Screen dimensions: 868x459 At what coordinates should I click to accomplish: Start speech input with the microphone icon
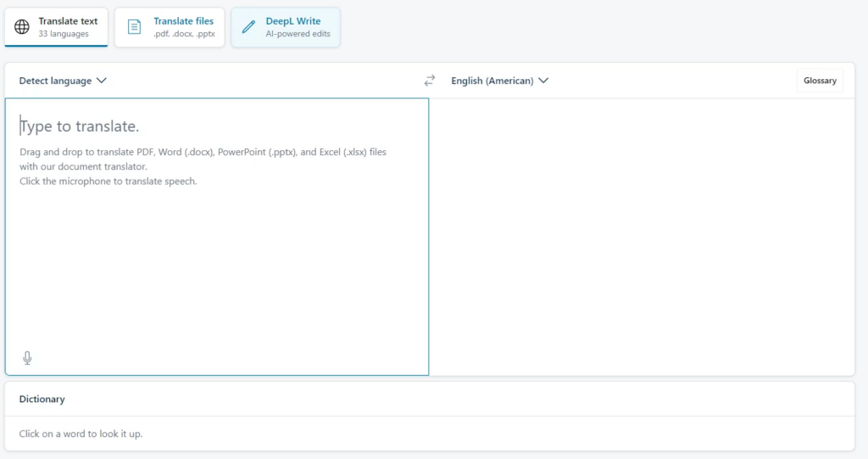coord(27,358)
